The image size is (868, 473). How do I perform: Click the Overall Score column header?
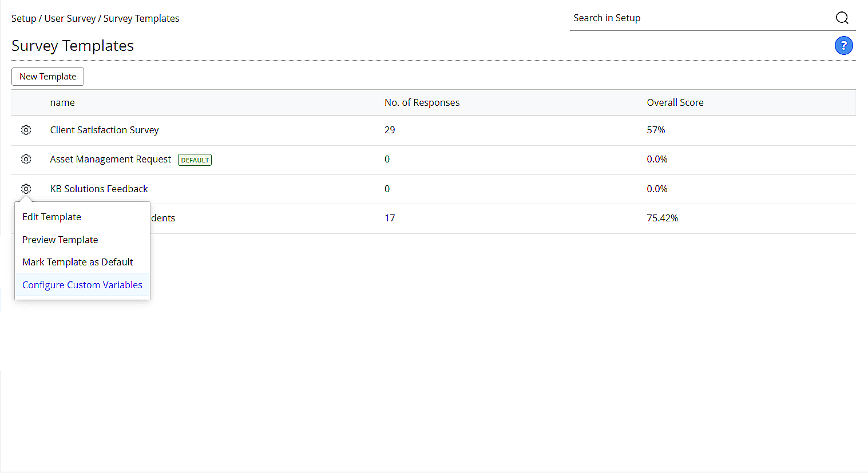click(x=675, y=102)
